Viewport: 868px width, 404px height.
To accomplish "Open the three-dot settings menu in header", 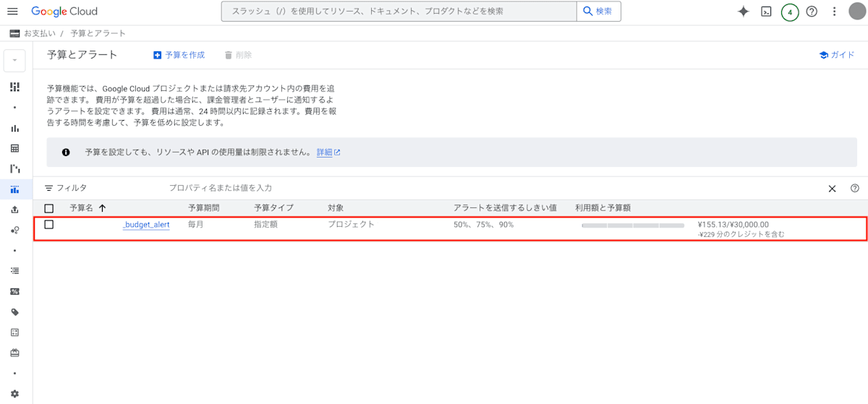I will click(x=834, y=12).
